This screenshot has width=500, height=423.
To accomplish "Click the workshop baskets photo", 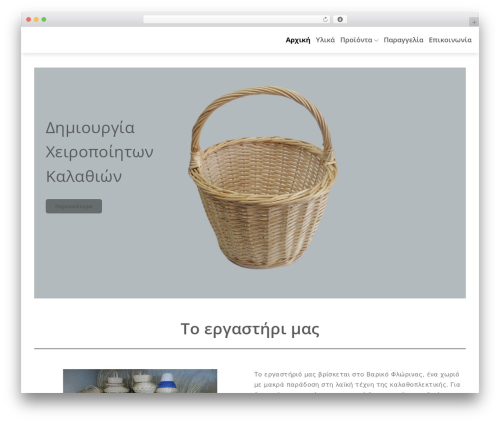I will coord(140,381).
